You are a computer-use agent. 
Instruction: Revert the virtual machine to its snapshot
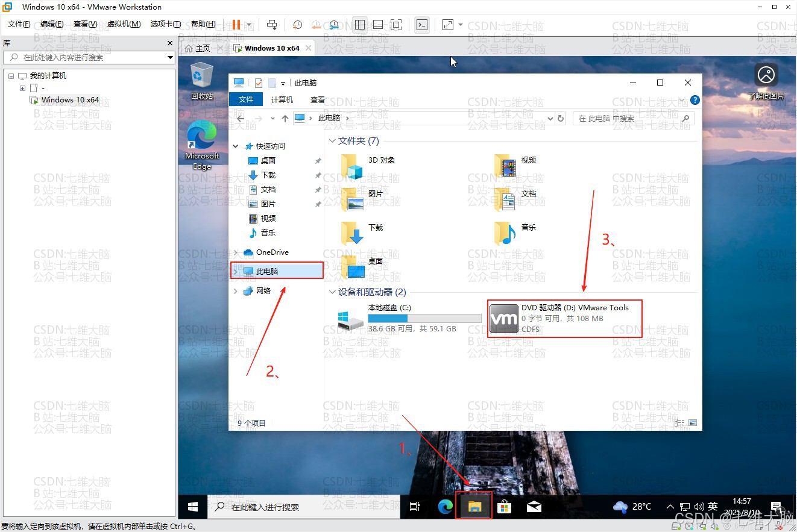(x=316, y=25)
